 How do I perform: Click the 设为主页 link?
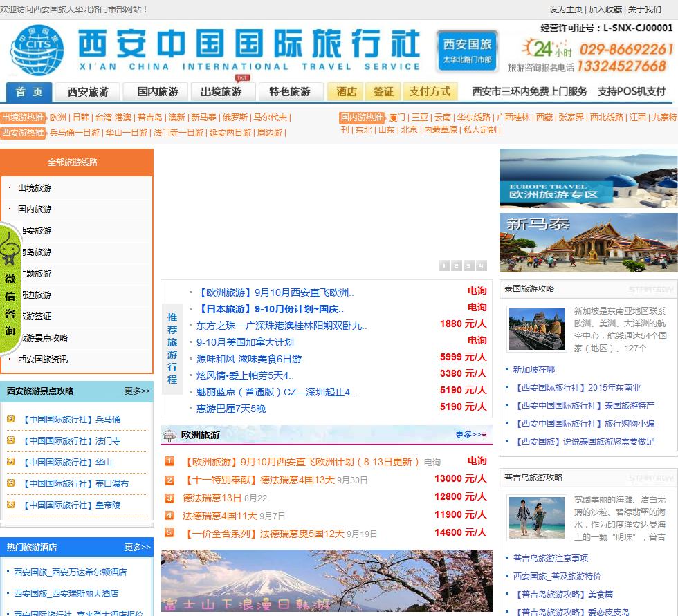tap(566, 10)
